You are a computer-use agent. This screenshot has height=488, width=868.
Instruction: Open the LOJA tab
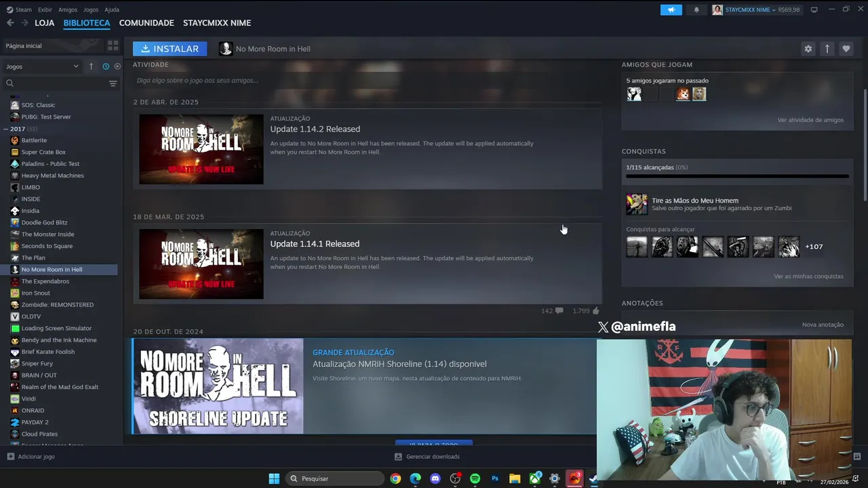(44, 23)
